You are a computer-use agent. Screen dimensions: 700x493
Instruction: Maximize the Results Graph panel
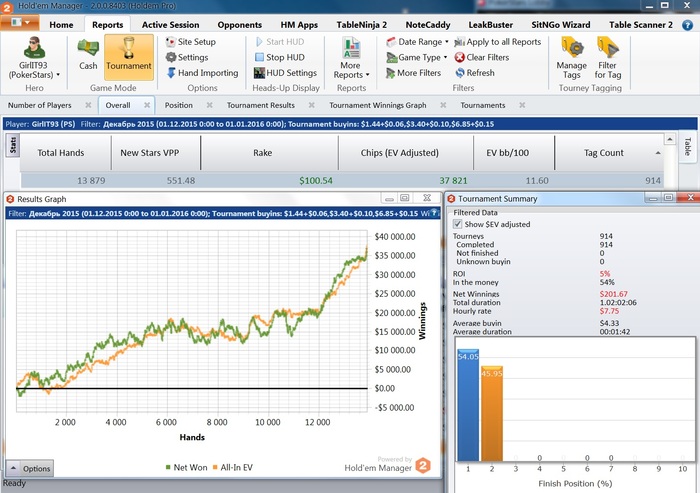tap(404, 198)
